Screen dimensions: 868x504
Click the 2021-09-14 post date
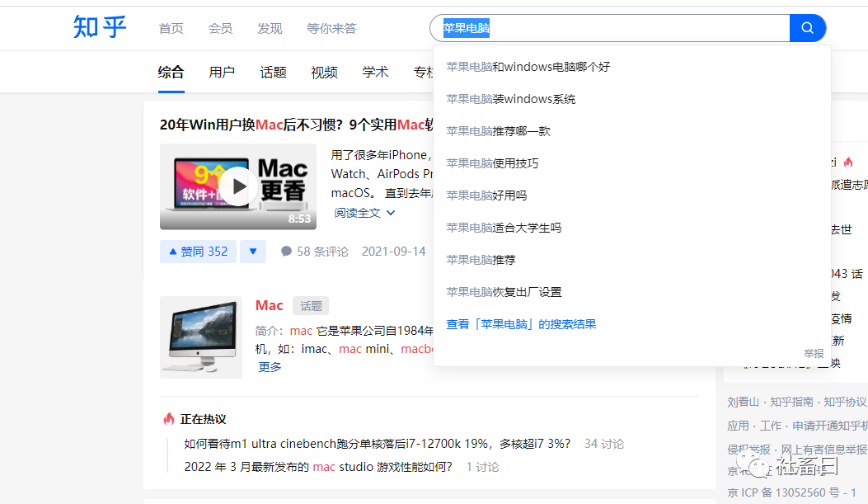coord(393,252)
